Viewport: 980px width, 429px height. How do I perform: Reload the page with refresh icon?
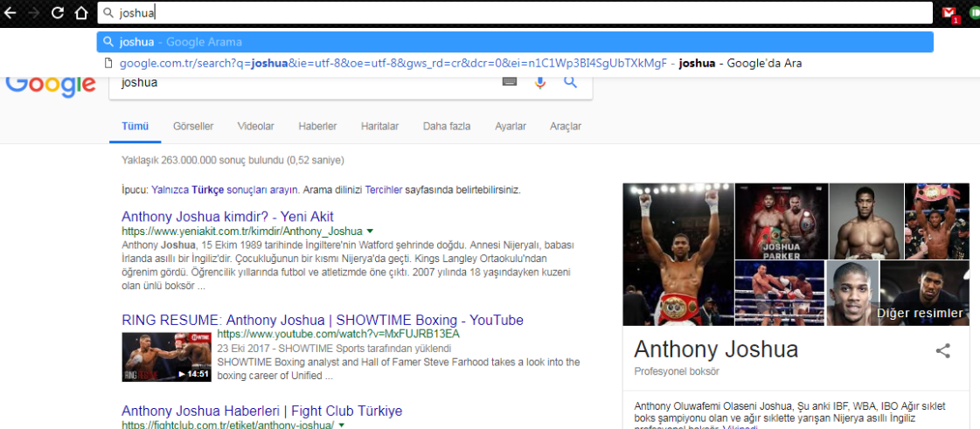(x=58, y=12)
